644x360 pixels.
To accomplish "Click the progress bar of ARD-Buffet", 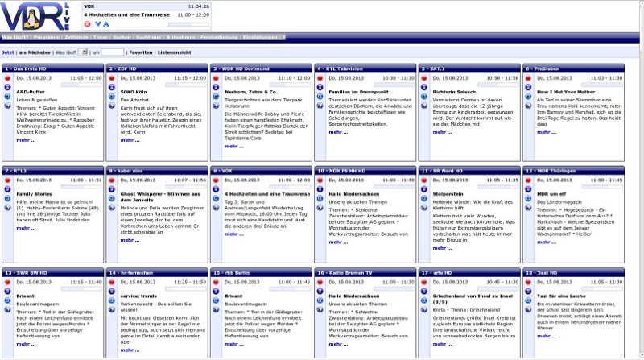I will tap(81, 85).
